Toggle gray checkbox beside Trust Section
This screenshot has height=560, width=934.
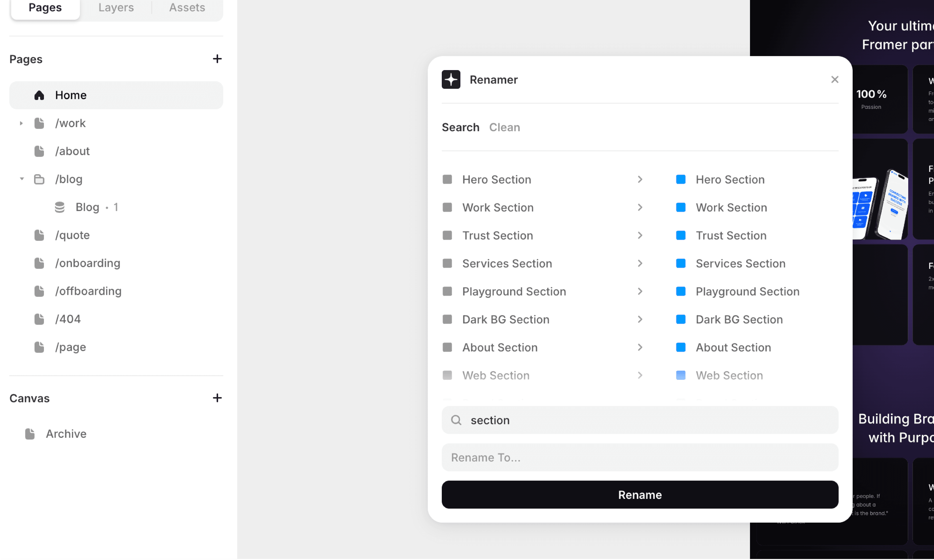pos(447,236)
